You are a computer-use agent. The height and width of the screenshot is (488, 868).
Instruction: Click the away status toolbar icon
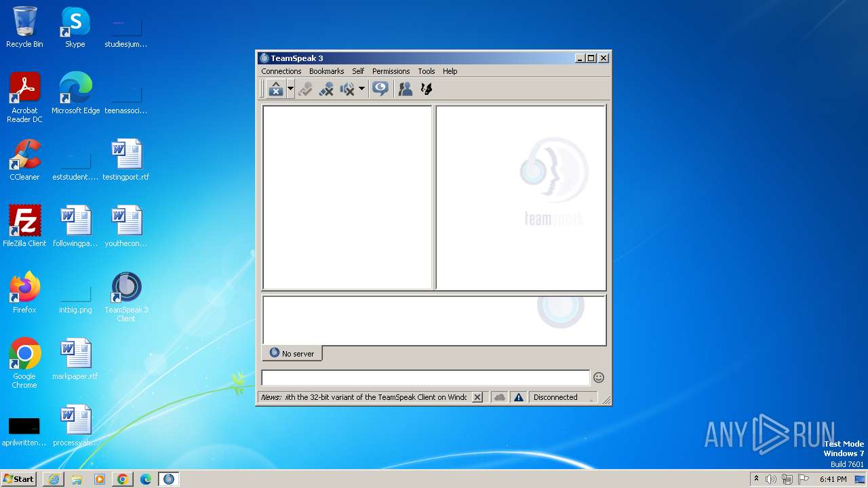click(x=276, y=89)
